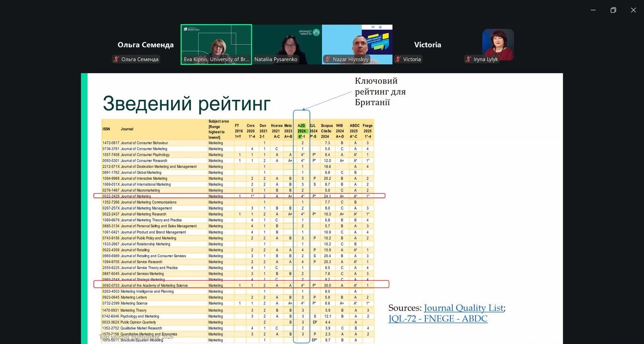Click 'Marketing Science' row text
Screen dimensions: 644x344
pos(134,303)
